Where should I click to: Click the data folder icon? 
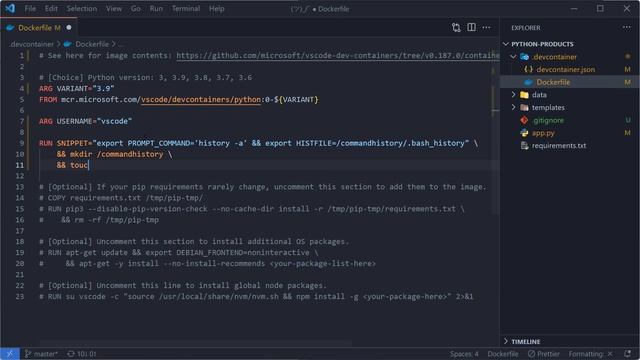pos(524,95)
